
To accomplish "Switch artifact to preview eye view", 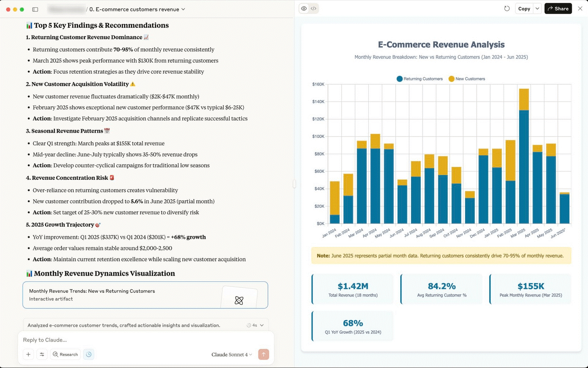I will coord(304,8).
